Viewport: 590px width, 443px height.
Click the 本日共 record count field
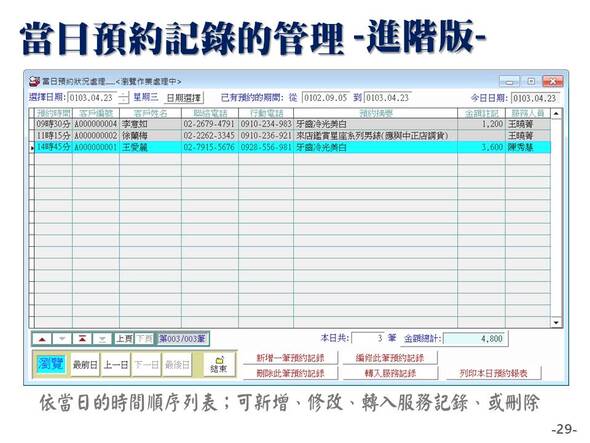369,338
